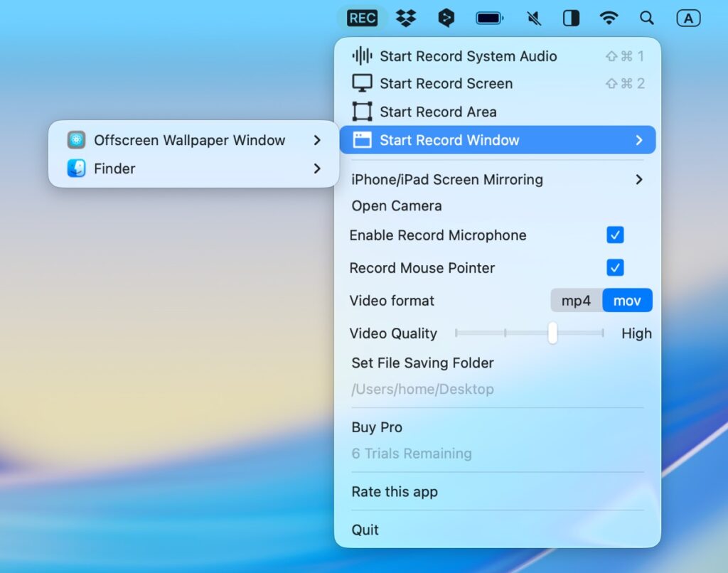Uncheck the Record Mouse Pointer checkbox
This screenshot has height=573, width=728.
(x=615, y=268)
